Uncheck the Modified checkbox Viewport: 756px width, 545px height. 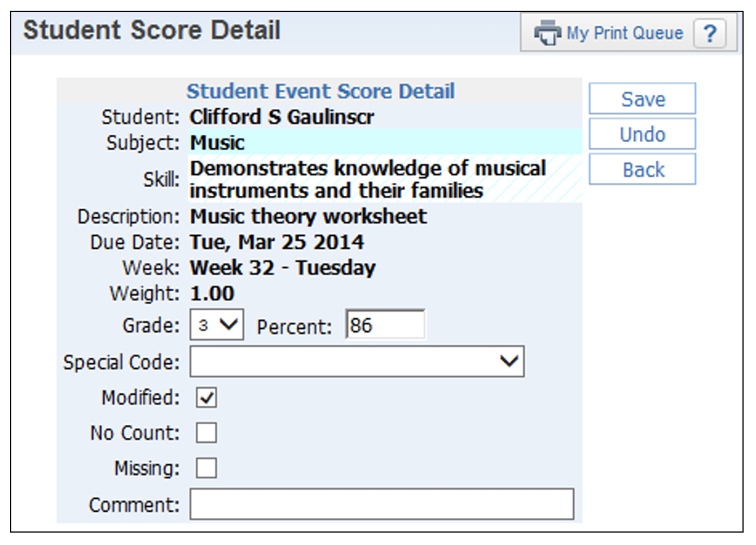click(x=206, y=398)
